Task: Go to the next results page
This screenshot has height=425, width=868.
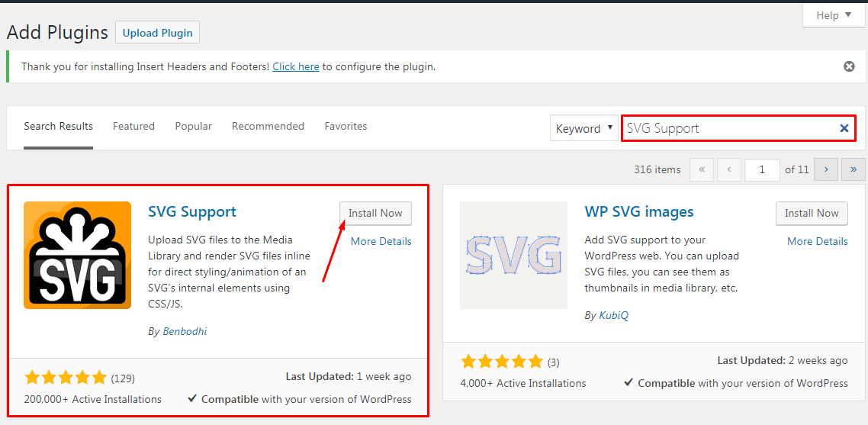Action: tap(826, 170)
